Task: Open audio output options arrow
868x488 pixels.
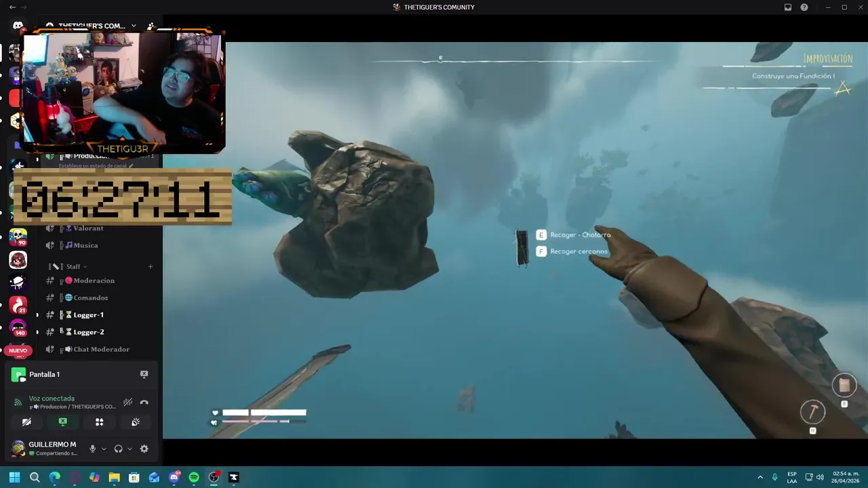Action: [130, 449]
